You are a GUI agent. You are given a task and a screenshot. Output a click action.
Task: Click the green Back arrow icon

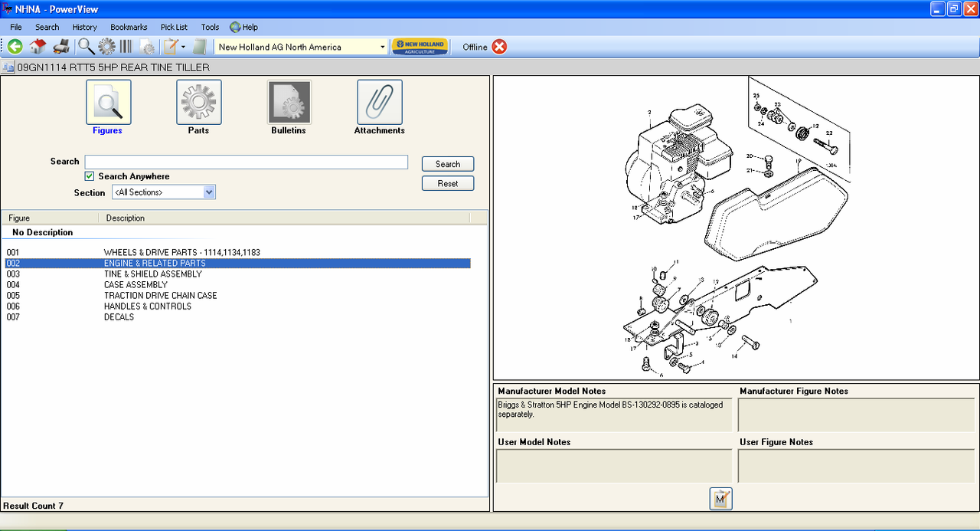pos(15,47)
